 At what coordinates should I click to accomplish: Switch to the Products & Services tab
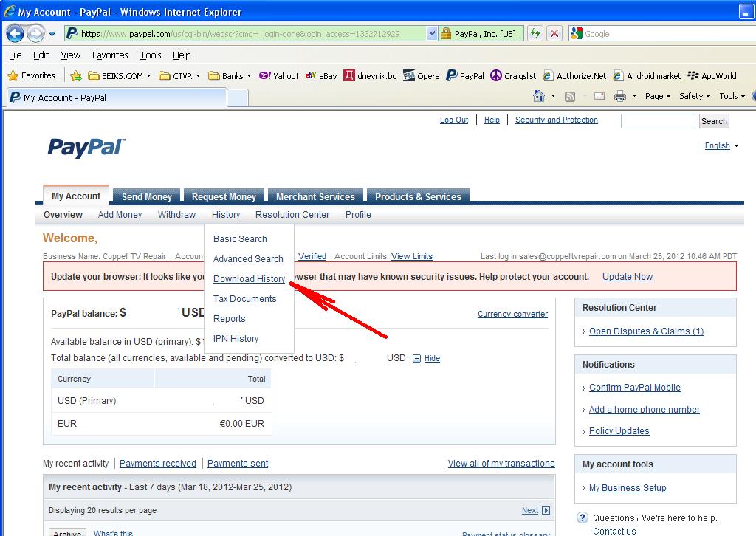tap(418, 196)
